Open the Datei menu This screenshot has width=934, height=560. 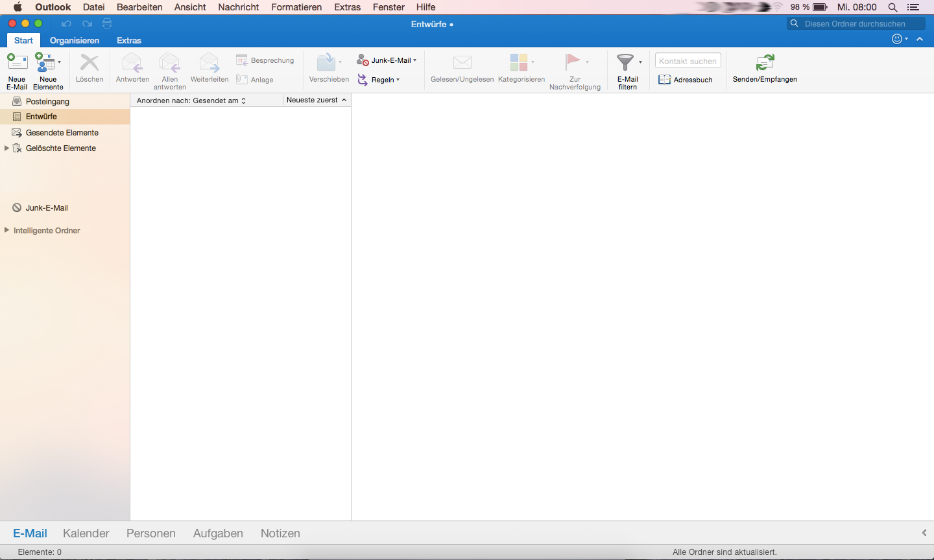pyautogui.click(x=94, y=7)
